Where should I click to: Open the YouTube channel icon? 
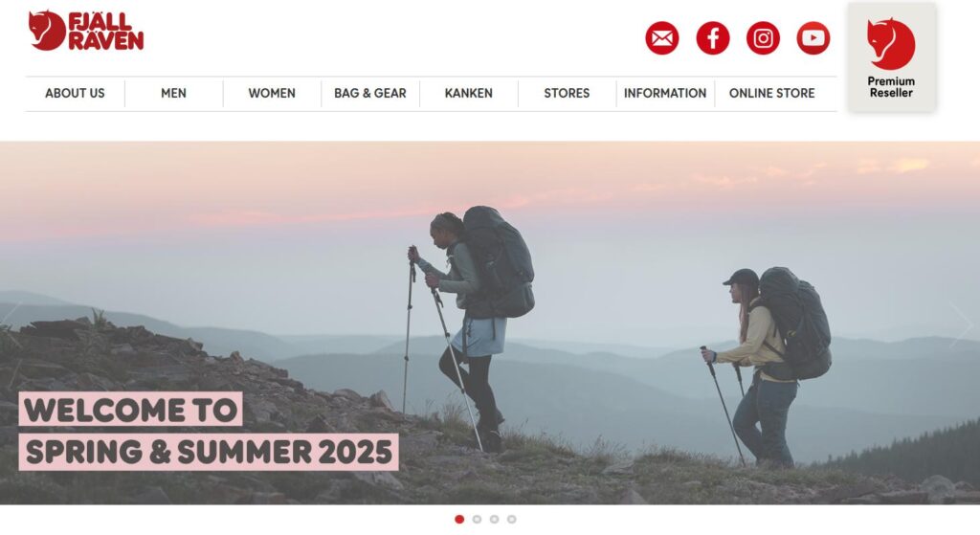click(x=813, y=38)
